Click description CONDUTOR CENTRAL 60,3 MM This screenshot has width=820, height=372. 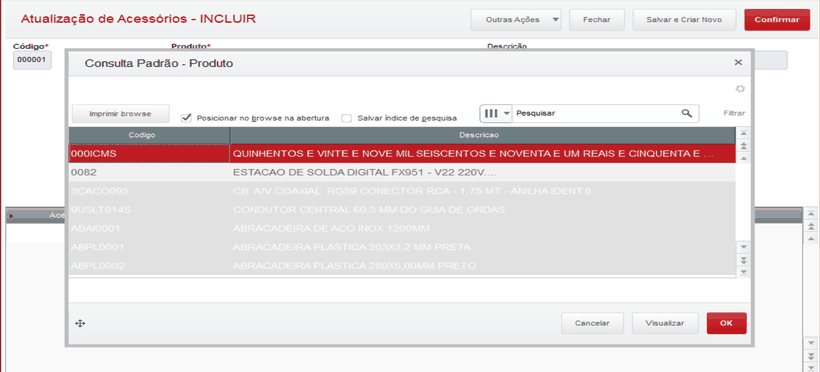click(482, 210)
